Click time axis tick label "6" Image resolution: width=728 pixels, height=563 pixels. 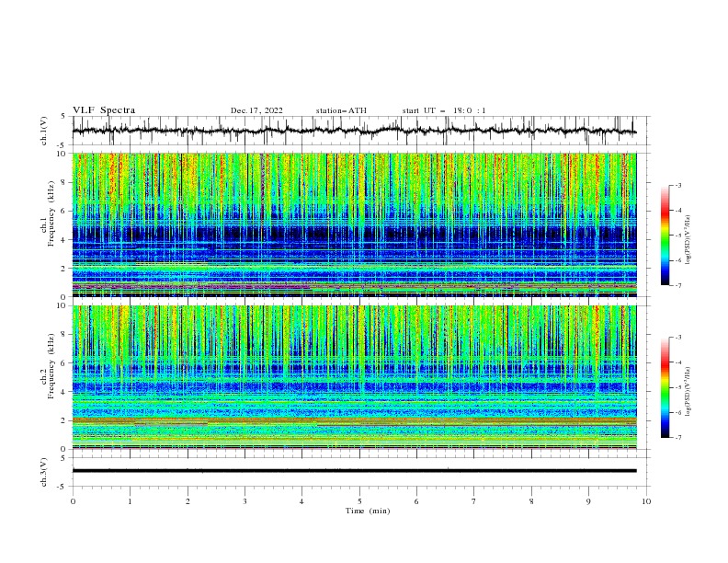[x=416, y=501]
